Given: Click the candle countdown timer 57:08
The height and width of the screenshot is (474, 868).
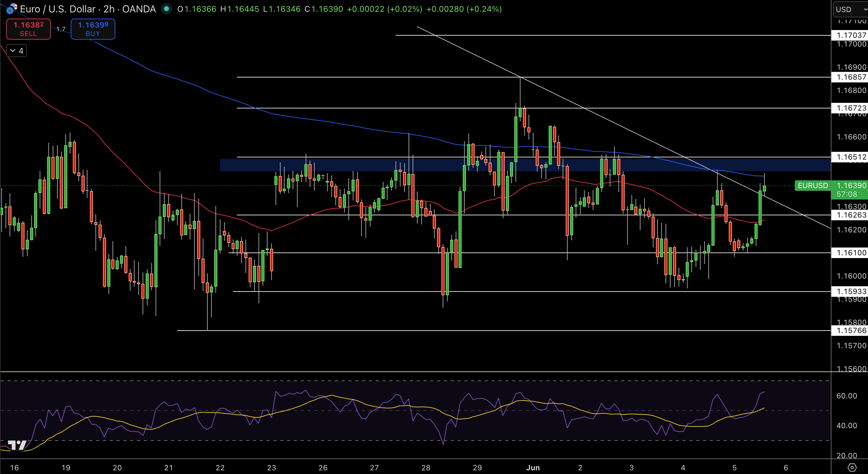Looking at the screenshot, I should [846, 194].
